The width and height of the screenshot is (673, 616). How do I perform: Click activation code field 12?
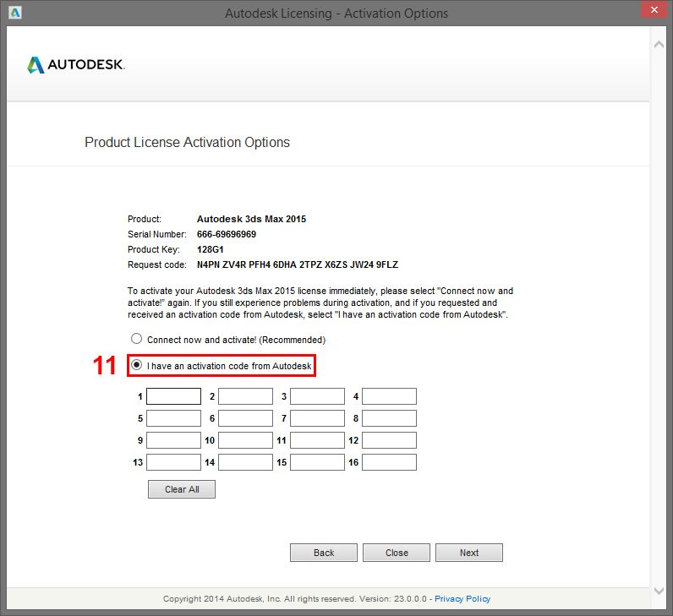click(x=389, y=440)
